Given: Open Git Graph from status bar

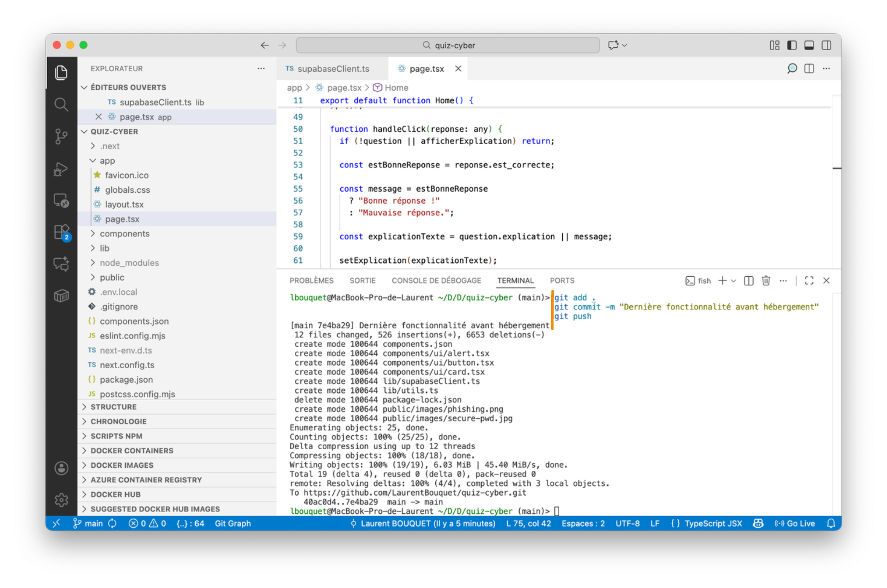Looking at the screenshot, I should coord(232,523).
